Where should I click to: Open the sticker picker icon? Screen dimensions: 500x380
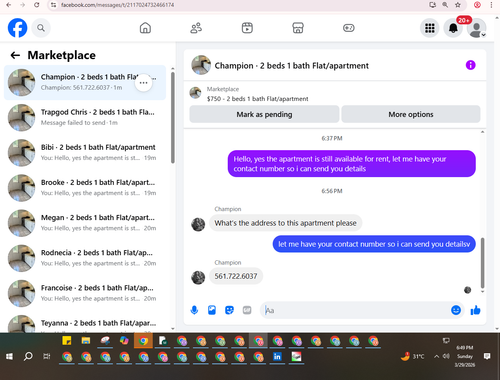click(229, 310)
